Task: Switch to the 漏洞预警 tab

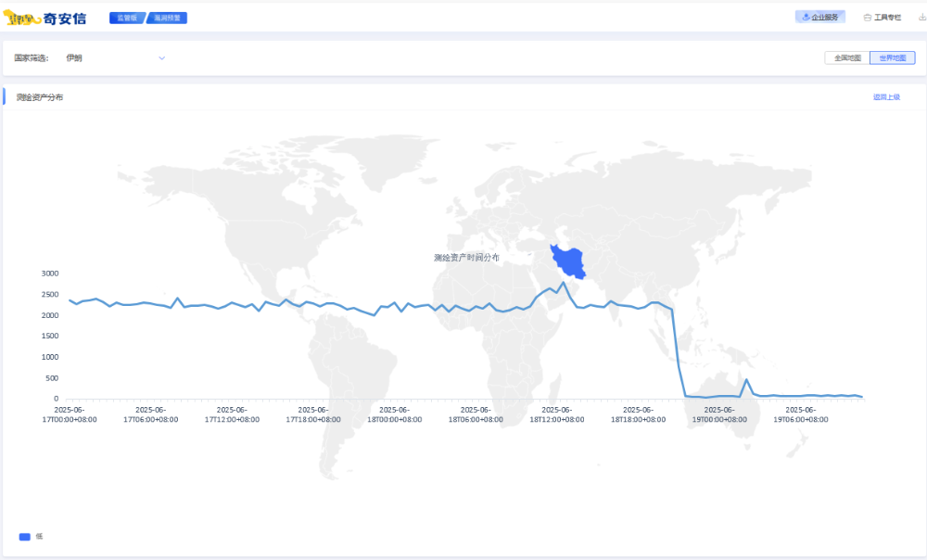Action: (169, 18)
